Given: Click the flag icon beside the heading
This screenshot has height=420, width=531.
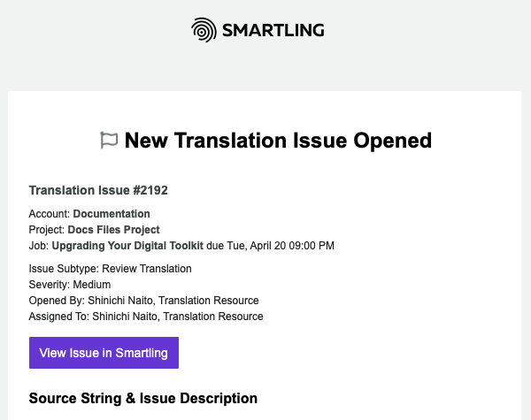Looking at the screenshot, I should (109, 140).
